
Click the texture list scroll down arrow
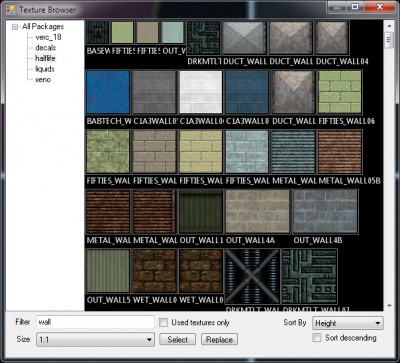coord(389,306)
